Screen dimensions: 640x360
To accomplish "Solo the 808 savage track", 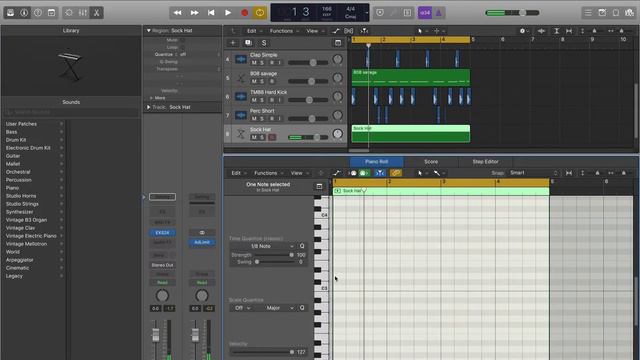I will pyautogui.click(x=262, y=81).
